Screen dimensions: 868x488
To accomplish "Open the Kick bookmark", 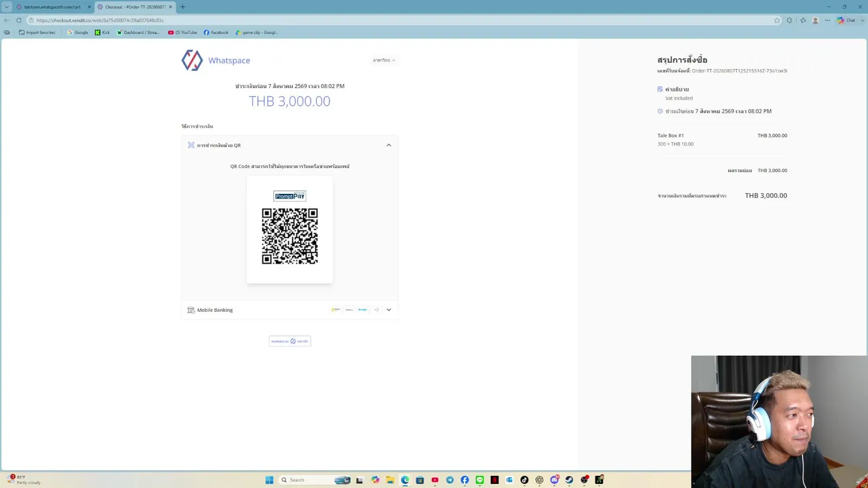I will [102, 33].
